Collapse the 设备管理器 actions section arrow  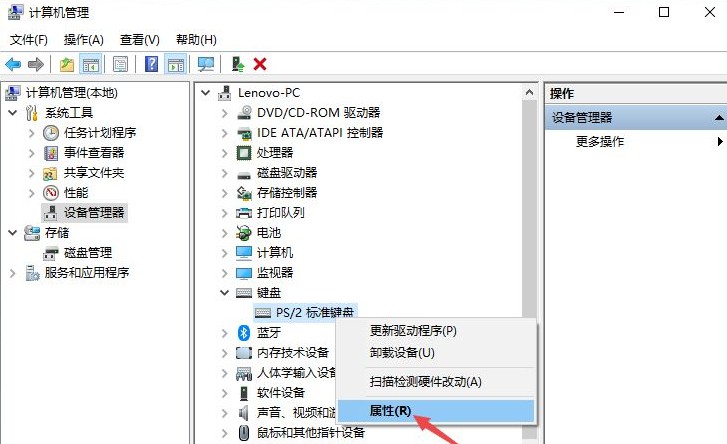pyautogui.click(x=719, y=118)
